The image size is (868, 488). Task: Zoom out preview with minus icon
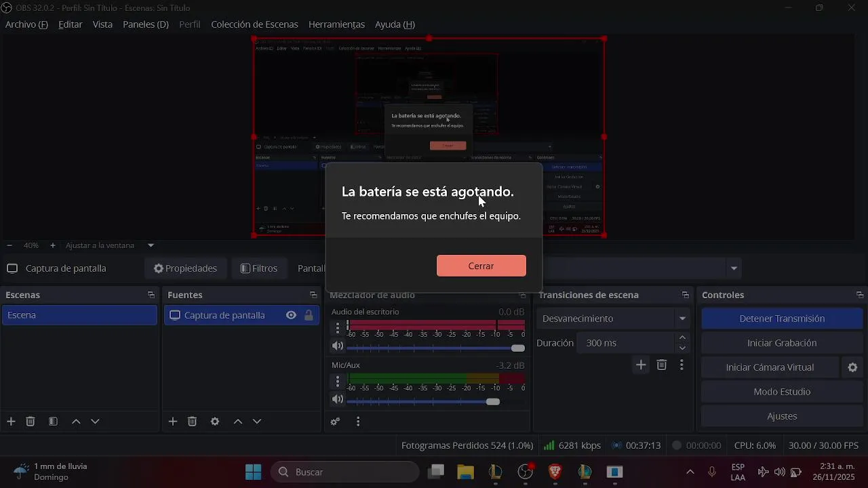(x=9, y=245)
